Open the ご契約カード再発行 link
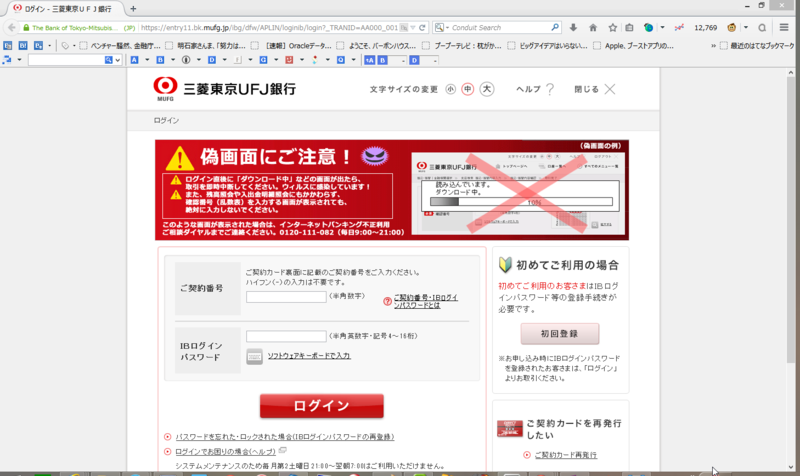 566,455
